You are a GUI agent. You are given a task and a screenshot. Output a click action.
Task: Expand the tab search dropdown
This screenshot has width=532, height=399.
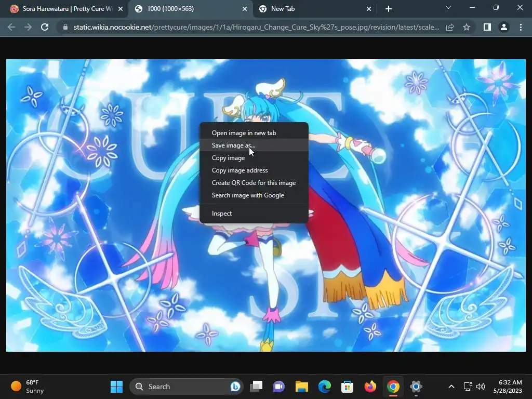tap(448, 7)
